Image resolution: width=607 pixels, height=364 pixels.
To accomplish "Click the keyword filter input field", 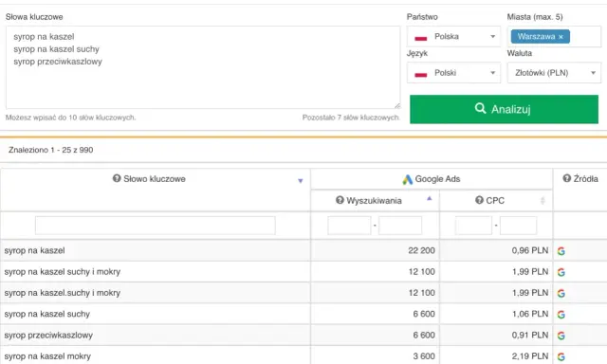I will 156,226.
